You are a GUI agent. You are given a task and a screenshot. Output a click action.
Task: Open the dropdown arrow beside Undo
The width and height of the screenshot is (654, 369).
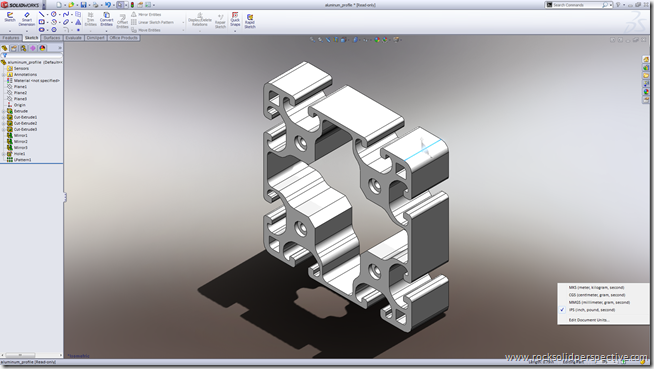[114, 5]
